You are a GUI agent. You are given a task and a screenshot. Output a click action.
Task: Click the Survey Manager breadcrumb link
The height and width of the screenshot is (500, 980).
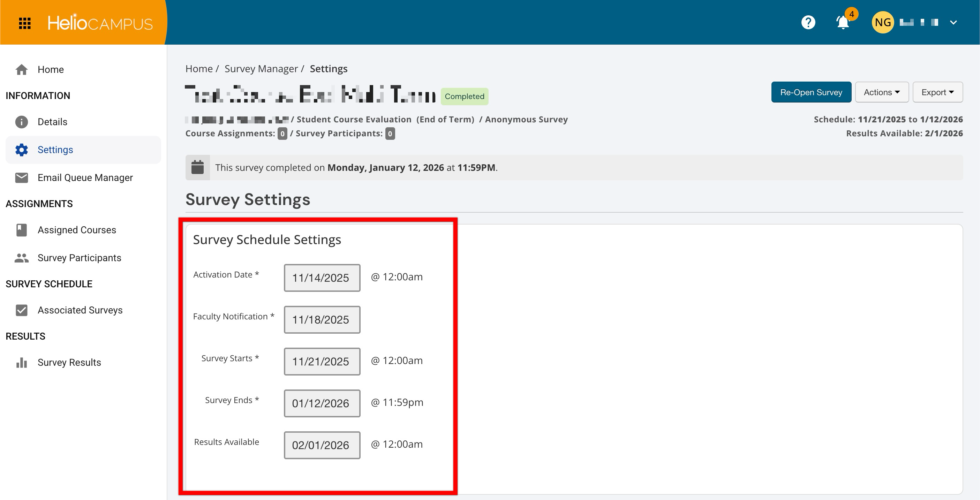261,69
